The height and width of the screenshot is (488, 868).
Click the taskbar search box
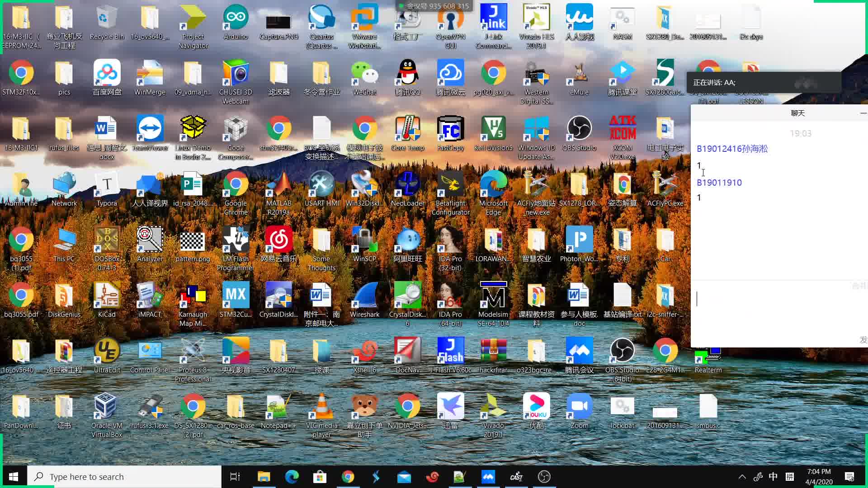pyautogui.click(x=124, y=477)
